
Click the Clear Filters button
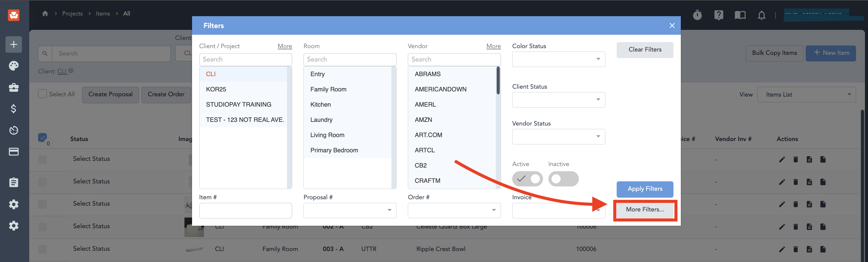645,50
